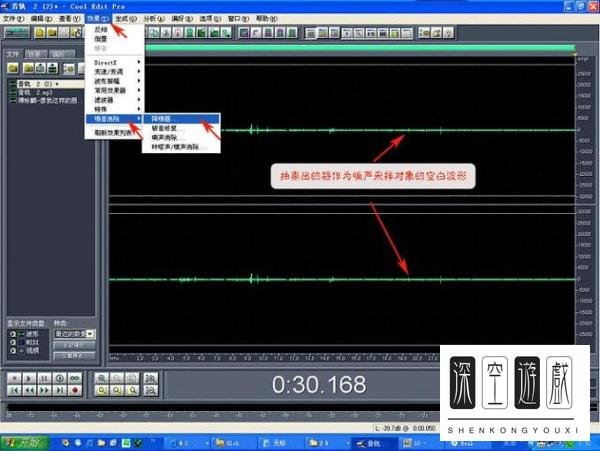Select 刷新效果列表 in the effects menu

pyautogui.click(x=114, y=133)
